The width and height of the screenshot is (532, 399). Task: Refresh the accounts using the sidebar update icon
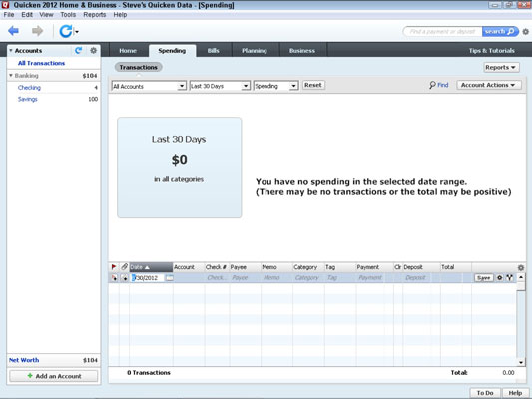pos(79,51)
